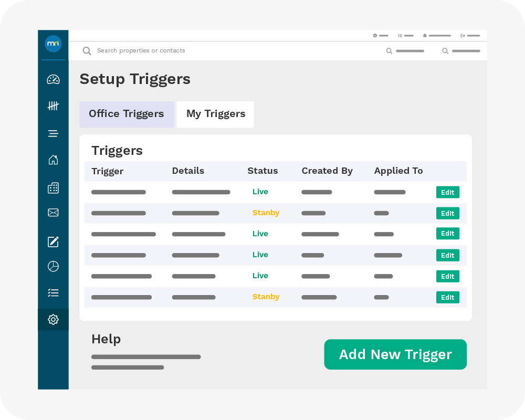Select the tally marks sidebar icon
Viewport: 525px width, 420px height.
click(53, 106)
